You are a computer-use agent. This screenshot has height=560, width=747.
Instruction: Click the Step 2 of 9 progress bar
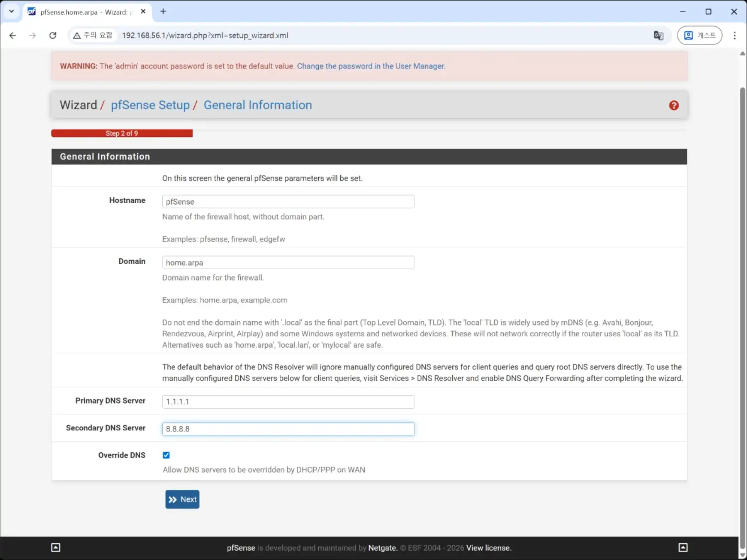[122, 133]
